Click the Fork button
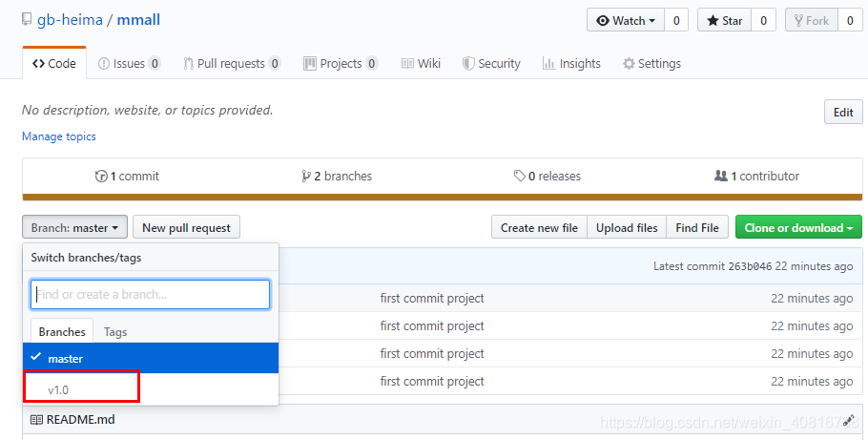The width and height of the screenshot is (868, 440). tap(812, 20)
